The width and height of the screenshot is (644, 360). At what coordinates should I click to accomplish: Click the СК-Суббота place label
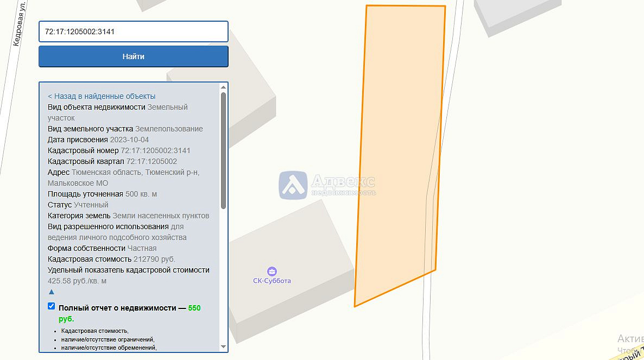pyautogui.click(x=272, y=281)
